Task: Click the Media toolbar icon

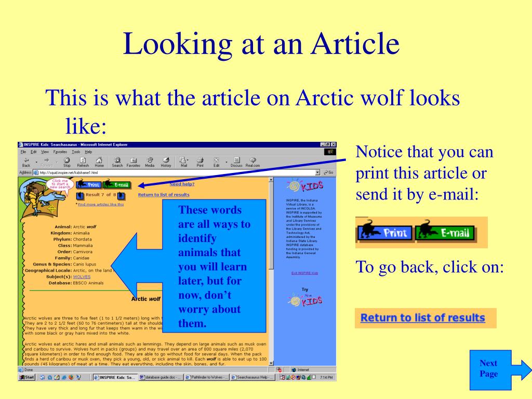Action: pos(150,162)
